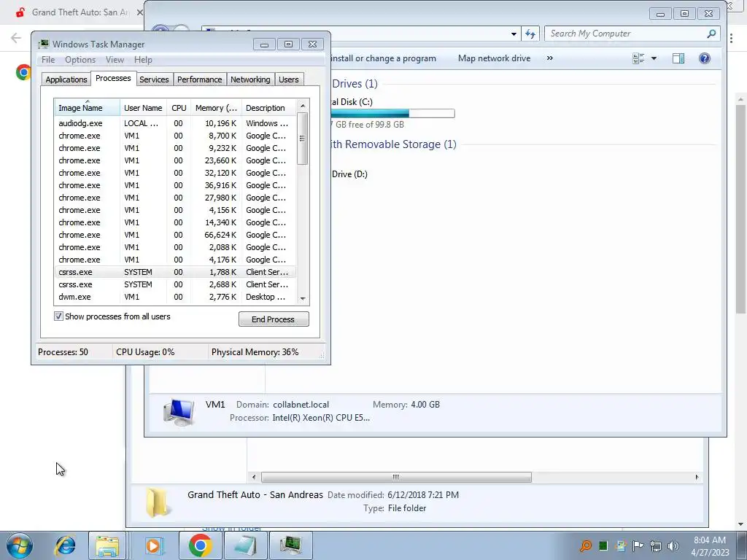Select the Grand Theft Auto Chrome tab
The image size is (747, 560).
(79, 12)
